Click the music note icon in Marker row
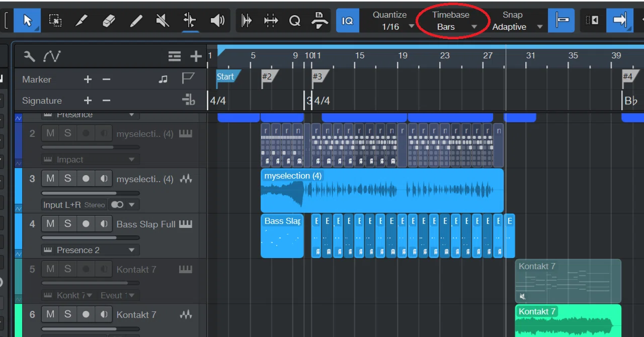644x337 pixels. (163, 79)
